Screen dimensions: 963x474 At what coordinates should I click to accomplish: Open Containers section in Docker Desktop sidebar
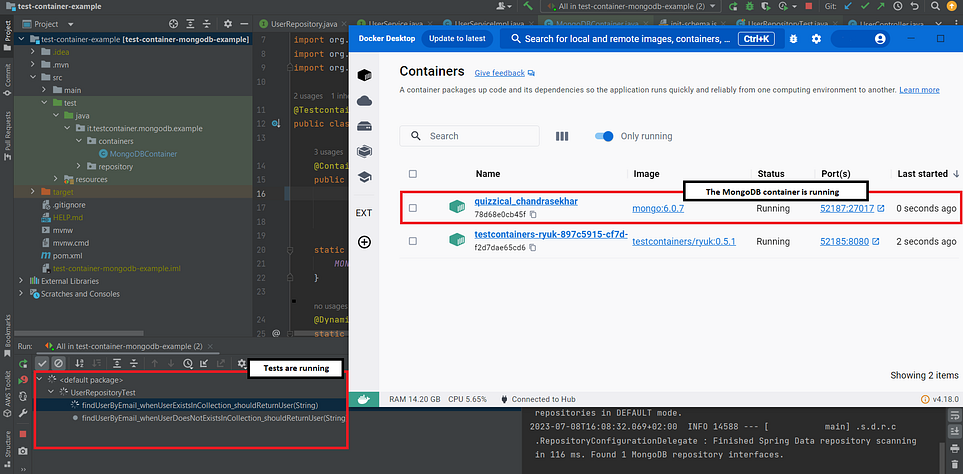point(364,75)
